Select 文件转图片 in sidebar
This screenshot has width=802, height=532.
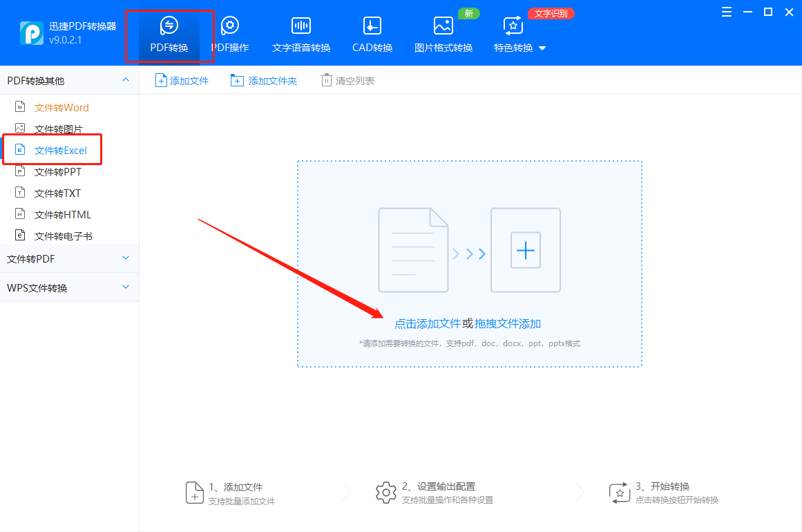point(58,129)
